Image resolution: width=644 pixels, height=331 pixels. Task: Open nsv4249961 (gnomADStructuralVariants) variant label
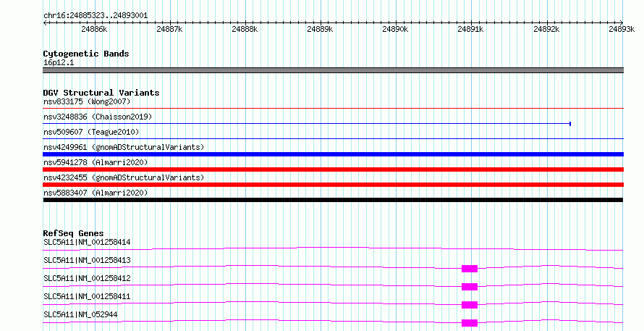(124, 147)
